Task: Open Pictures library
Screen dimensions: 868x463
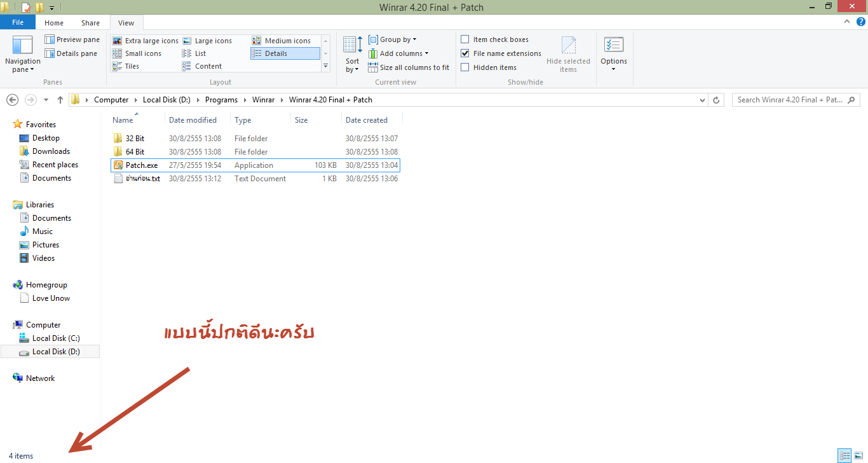Action: [46, 245]
